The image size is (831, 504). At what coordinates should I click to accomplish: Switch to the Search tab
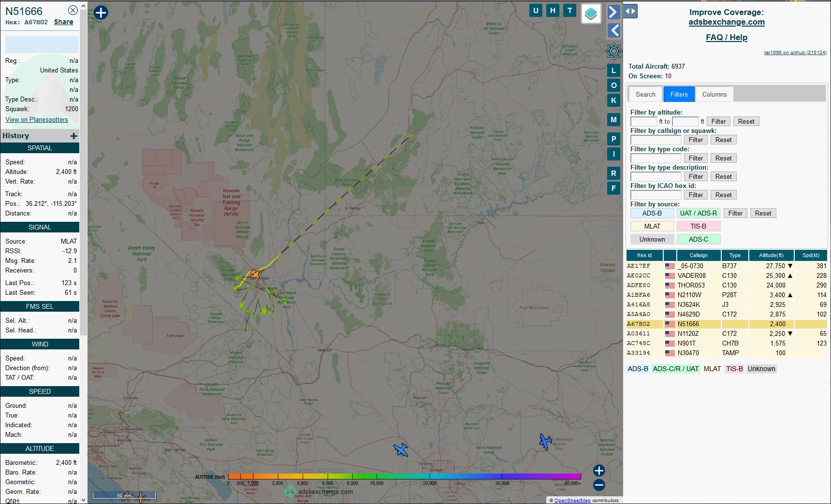[645, 94]
